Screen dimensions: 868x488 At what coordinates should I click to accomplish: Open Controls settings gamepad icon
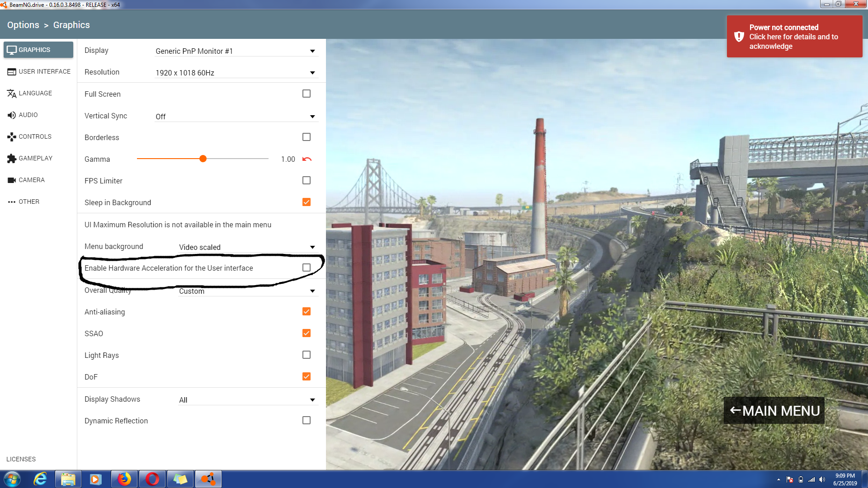point(11,137)
